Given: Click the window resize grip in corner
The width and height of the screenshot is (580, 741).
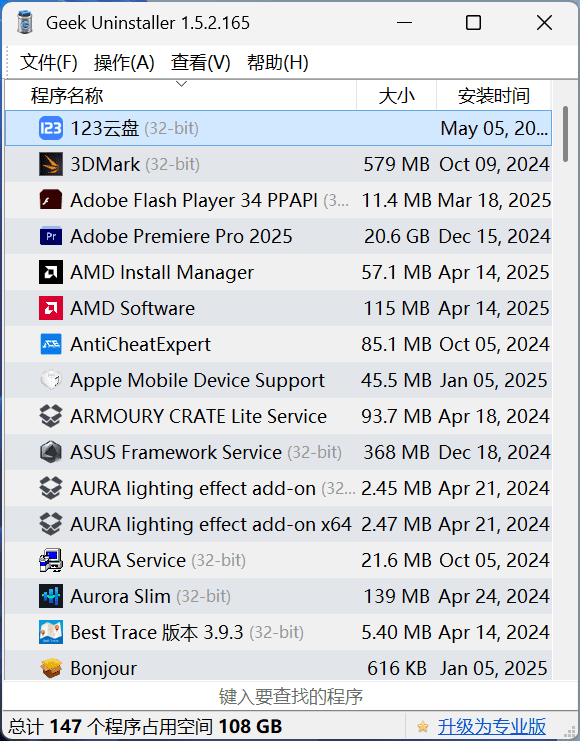Looking at the screenshot, I should point(570,730).
